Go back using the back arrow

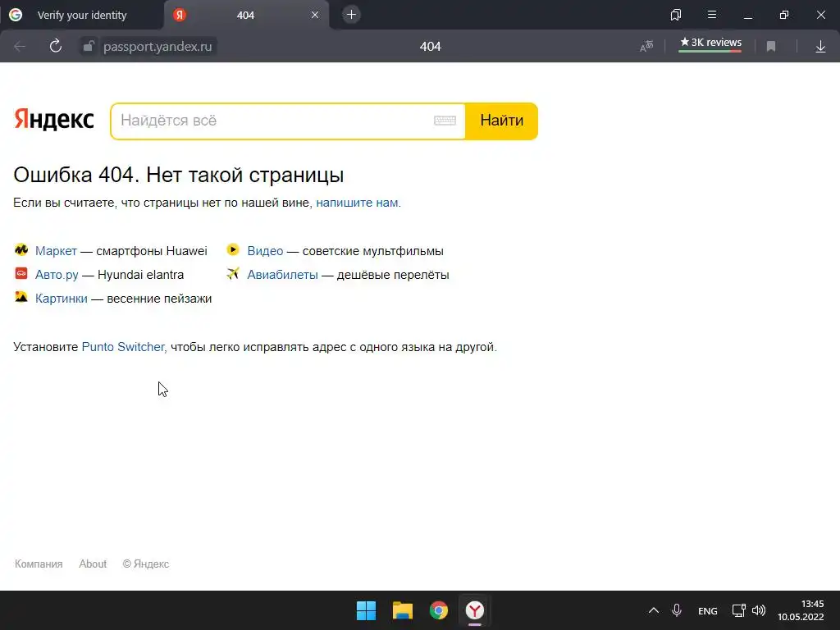[20, 47]
